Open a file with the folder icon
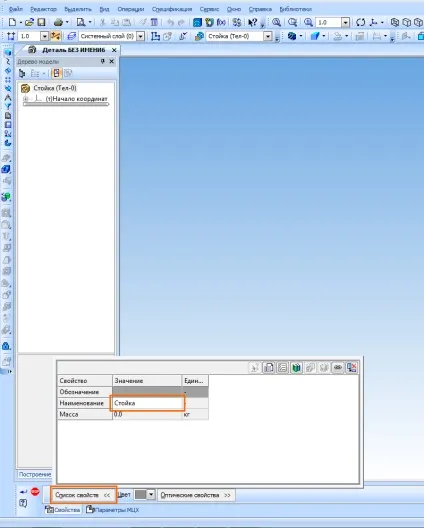The width and height of the screenshot is (424, 528). pos(30,22)
